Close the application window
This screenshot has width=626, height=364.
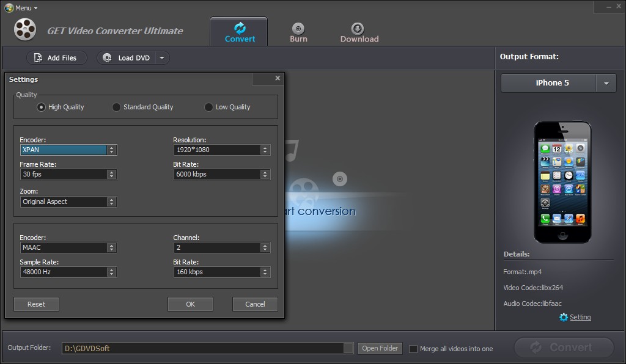point(619,6)
